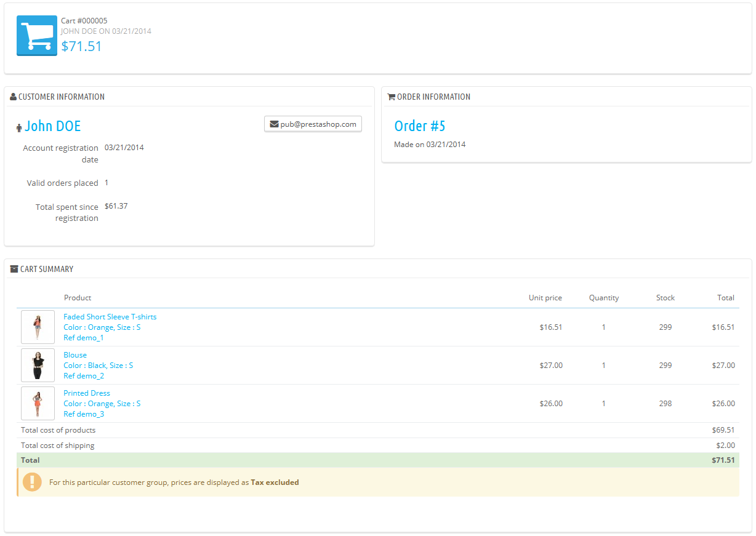Click the Customer Information user icon
This screenshot has width=756, height=536.
pyautogui.click(x=13, y=97)
